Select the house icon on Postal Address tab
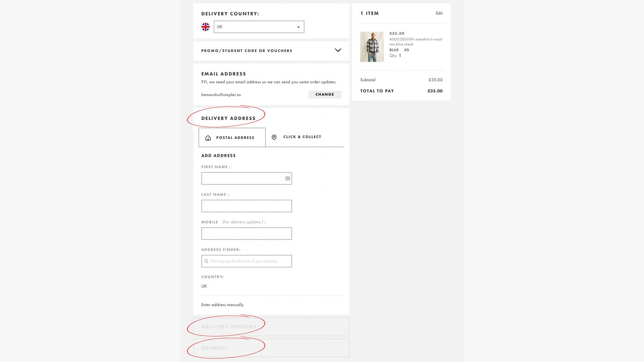The image size is (644, 362). tap(208, 137)
